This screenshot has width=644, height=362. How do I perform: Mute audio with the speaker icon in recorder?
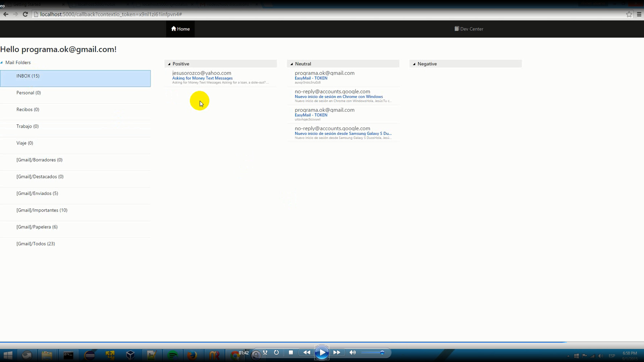352,352
